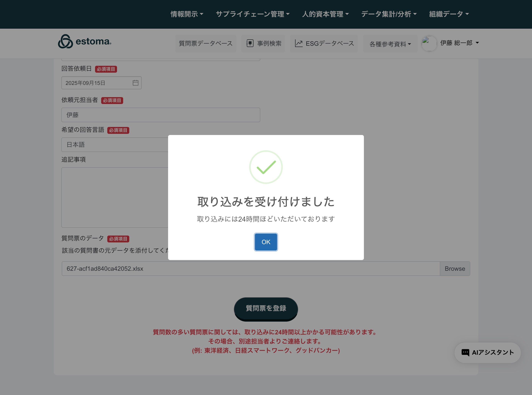The image size is (532, 395).
Task: Click the ESGデータベース chart icon
Action: 299,43
